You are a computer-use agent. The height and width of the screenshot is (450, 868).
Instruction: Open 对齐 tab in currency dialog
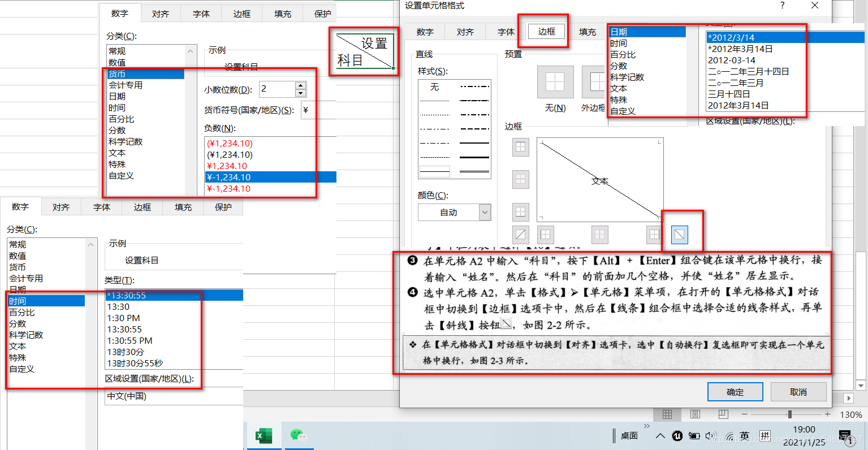click(x=161, y=14)
